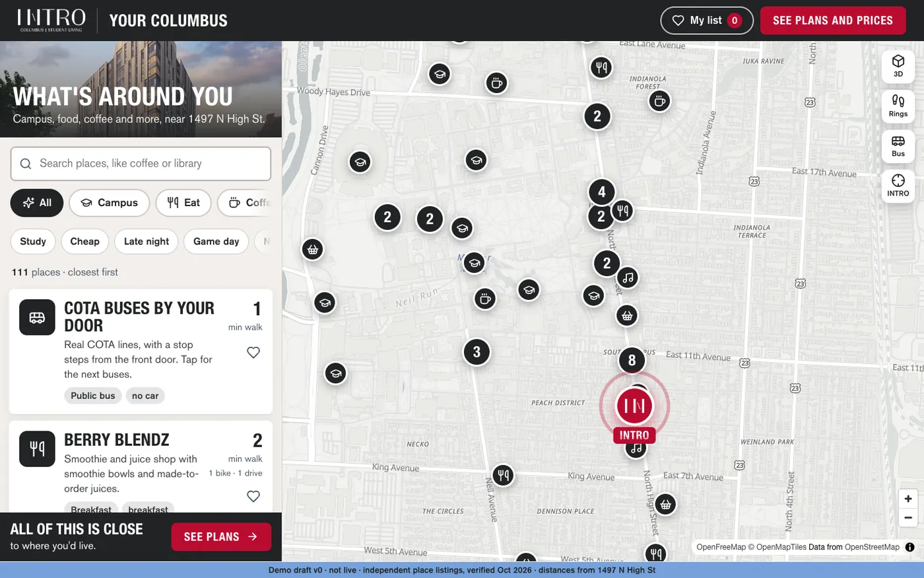Click the red INTRO building map marker
This screenshot has height=578, width=924.
634,406
